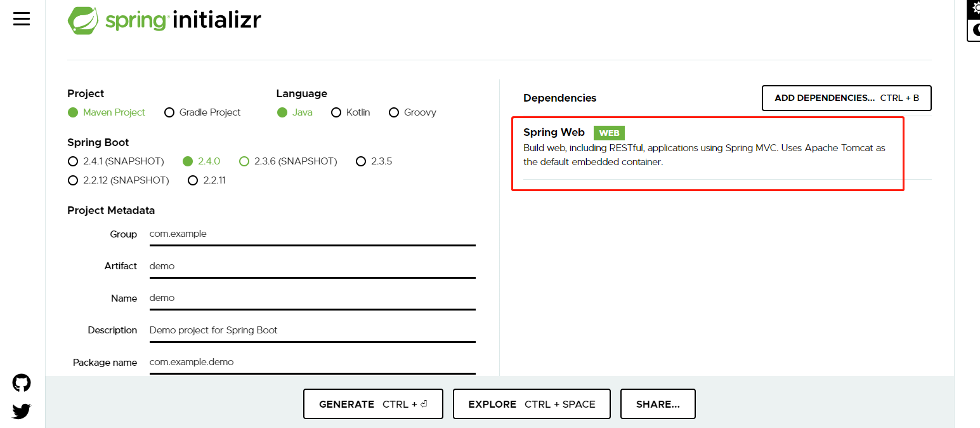This screenshot has height=428, width=980.
Task: Click the green WEB tag badge
Action: tap(608, 133)
